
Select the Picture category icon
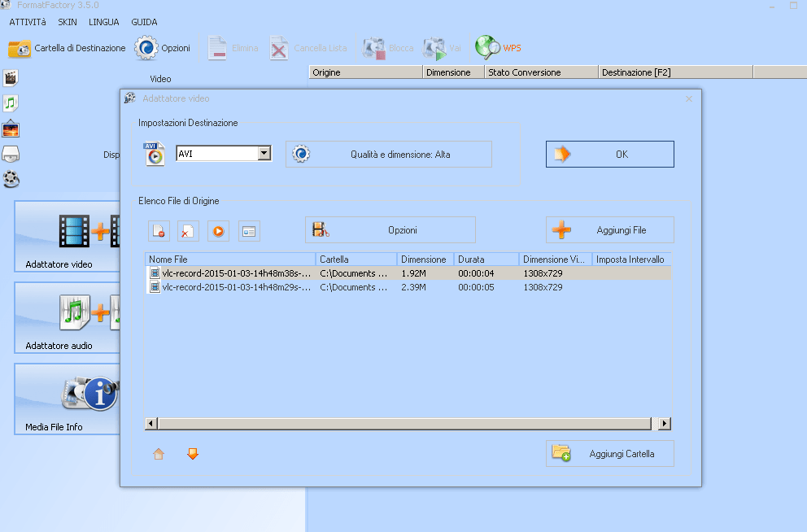(11, 129)
